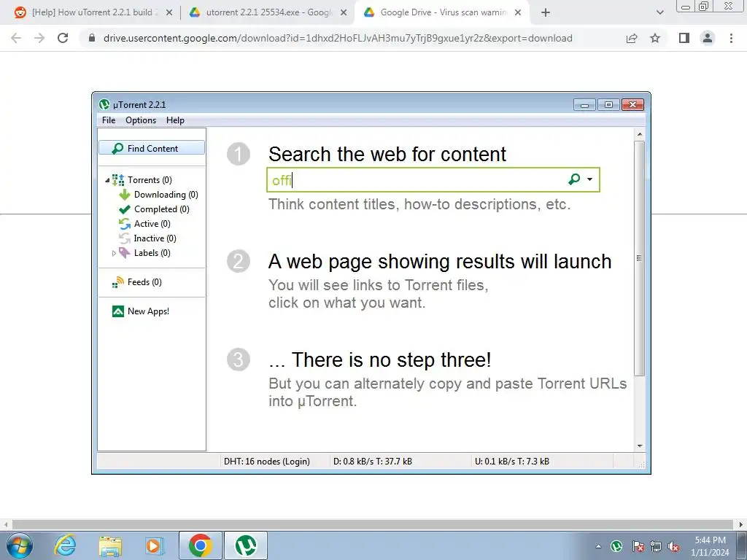
Task: Click the upload speed status U: 0.1 kB/s
Action: (x=512, y=462)
